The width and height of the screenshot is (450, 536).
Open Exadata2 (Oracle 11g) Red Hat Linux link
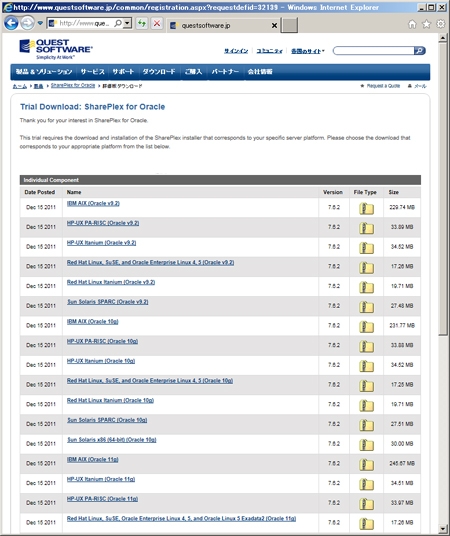181,519
